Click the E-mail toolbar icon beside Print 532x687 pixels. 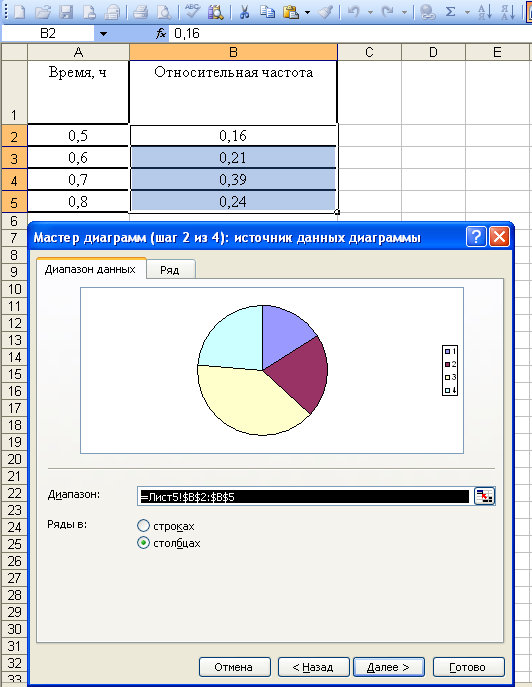coord(112,12)
